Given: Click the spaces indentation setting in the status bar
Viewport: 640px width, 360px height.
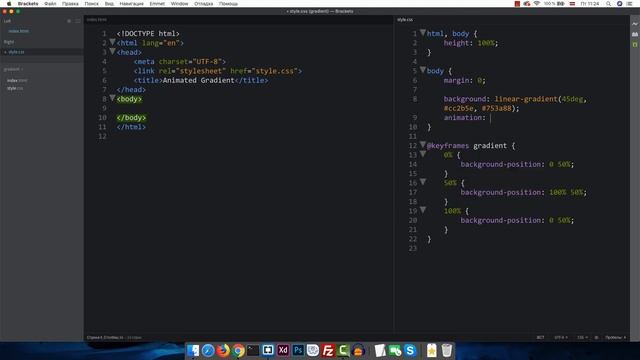Looking at the screenshot, I should (x=616, y=338).
